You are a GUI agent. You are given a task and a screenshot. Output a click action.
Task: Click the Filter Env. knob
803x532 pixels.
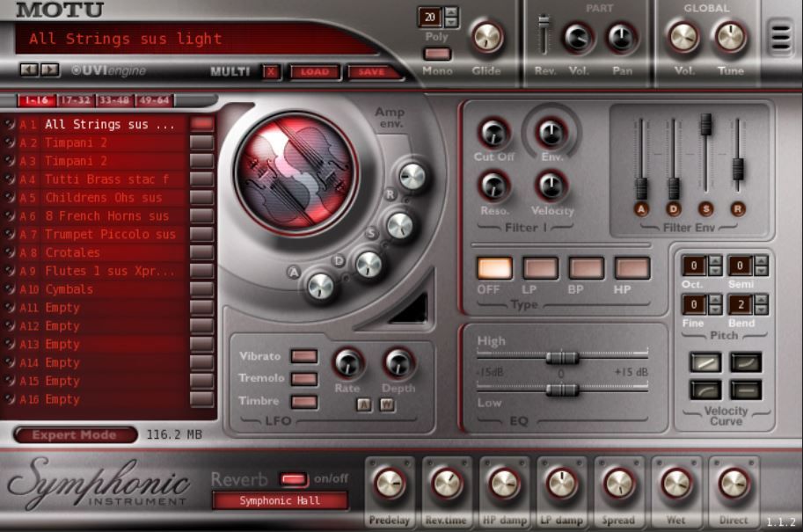pyautogui.click(x=551, y=133)
